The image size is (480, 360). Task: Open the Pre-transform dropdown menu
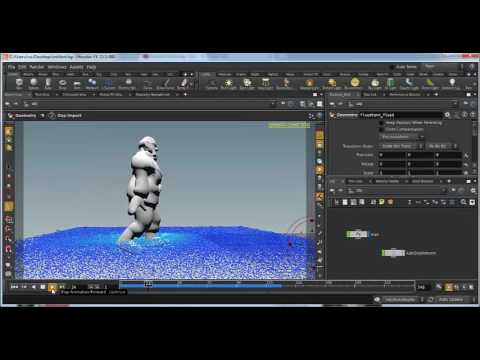point(402,137)
